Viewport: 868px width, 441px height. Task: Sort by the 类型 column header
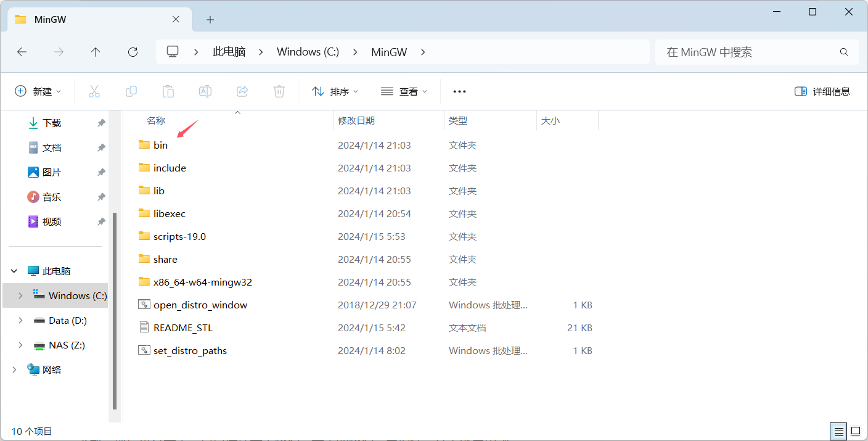[x=458, y=121]
